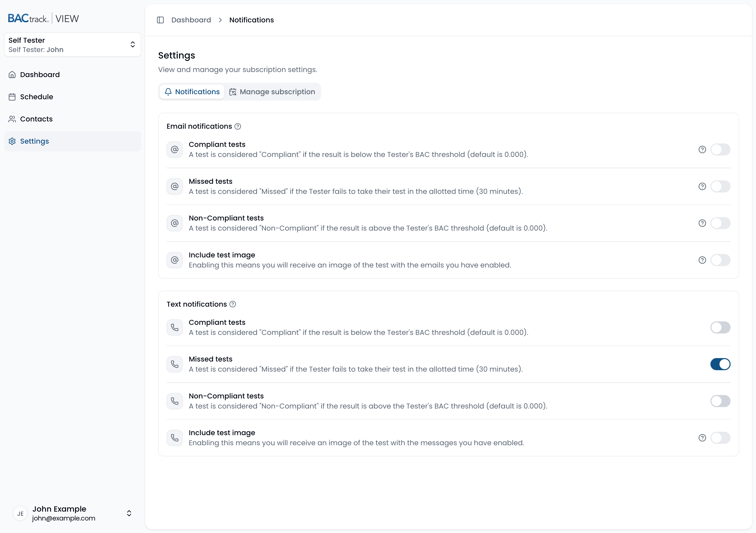Click the Settings gear icon
The width and height of the screenshot is (756, 533).
[12, 141]
